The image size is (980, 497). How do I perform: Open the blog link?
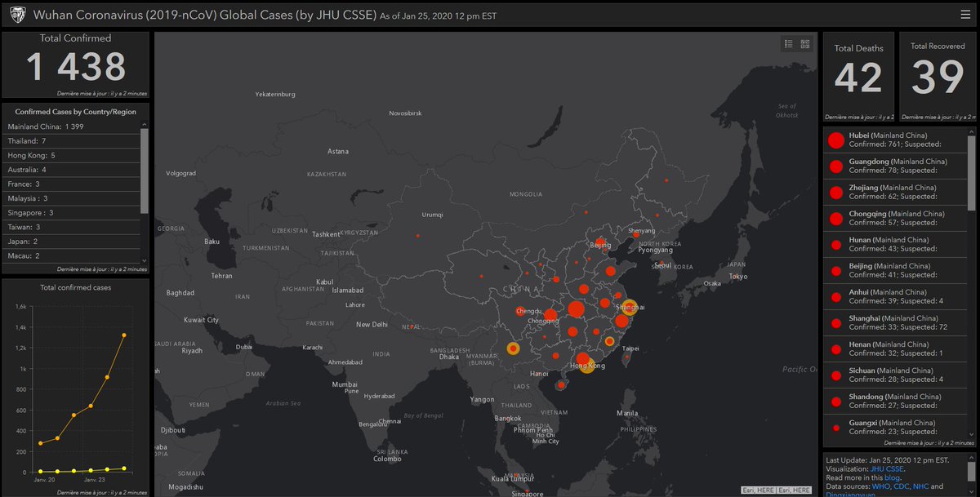[893, 478]
